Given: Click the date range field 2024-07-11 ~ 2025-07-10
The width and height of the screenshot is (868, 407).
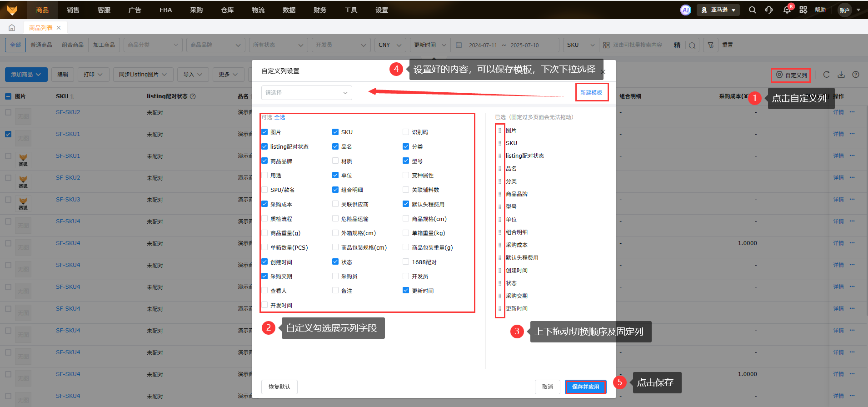Looking at the screenshot, I should coord(504,45).
